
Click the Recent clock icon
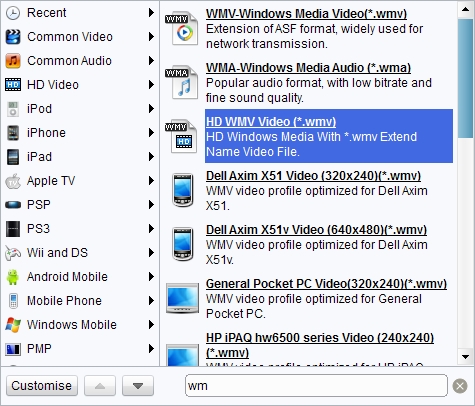pos(13,13)
